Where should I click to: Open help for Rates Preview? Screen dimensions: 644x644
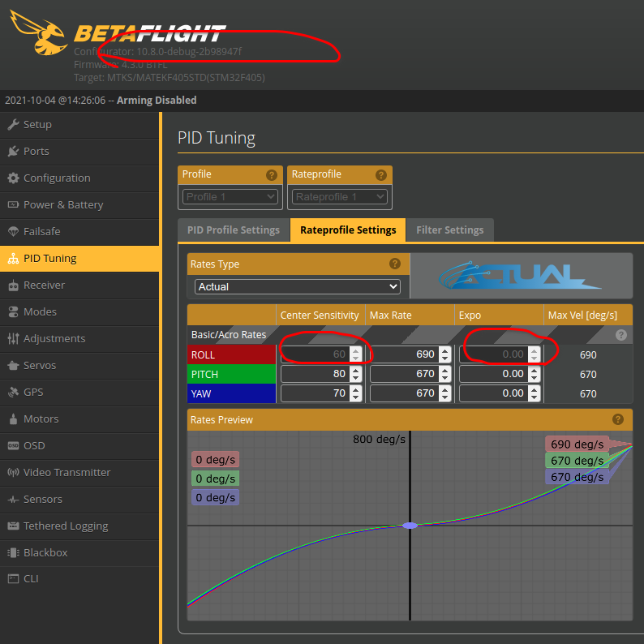[618, 419]
